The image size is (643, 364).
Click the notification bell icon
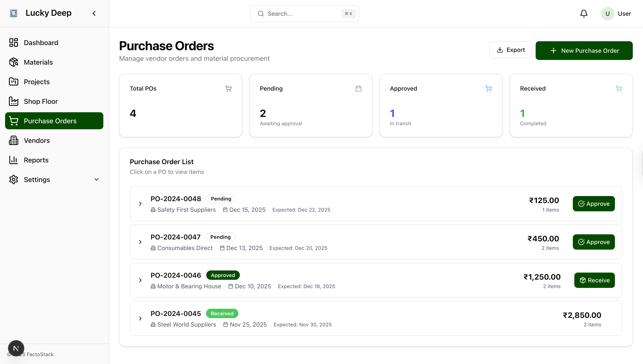tap(583, 13)
